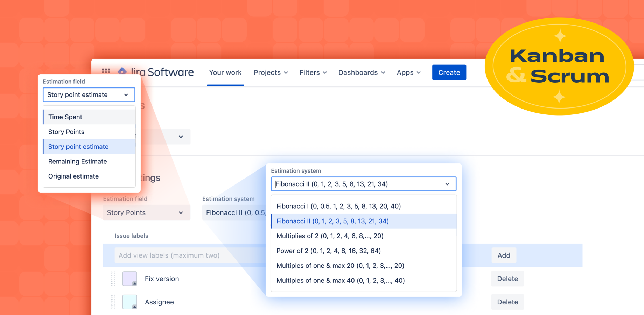Click the blue Create button
This screenshot has height=315, width=644.
449,72
